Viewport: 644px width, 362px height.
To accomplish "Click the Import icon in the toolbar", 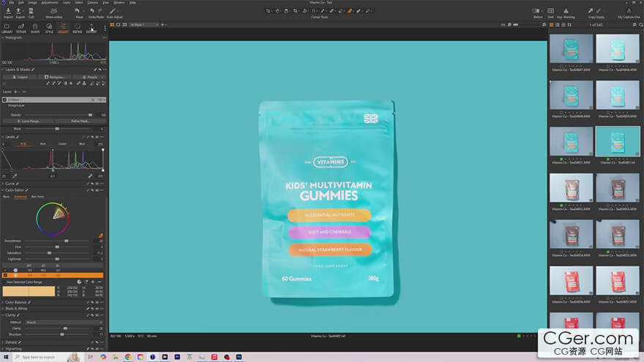I will [x=8, y=11].
